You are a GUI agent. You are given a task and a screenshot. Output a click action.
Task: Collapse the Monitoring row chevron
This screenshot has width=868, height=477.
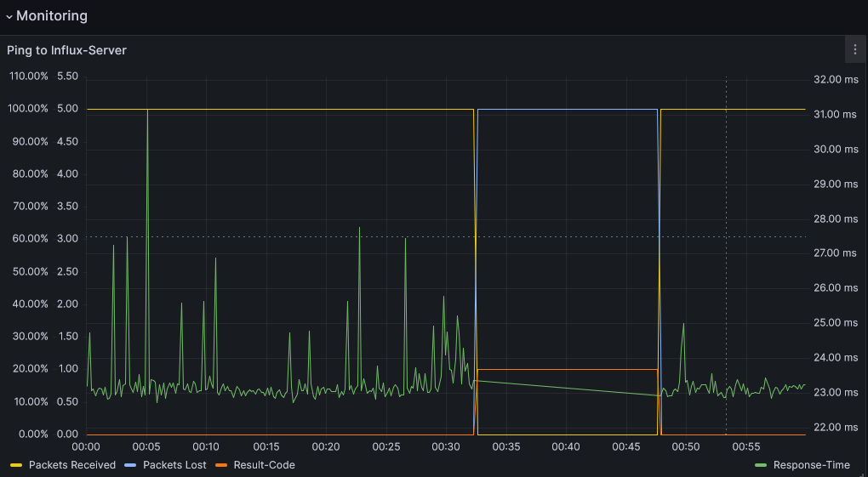tap(9, 16)
